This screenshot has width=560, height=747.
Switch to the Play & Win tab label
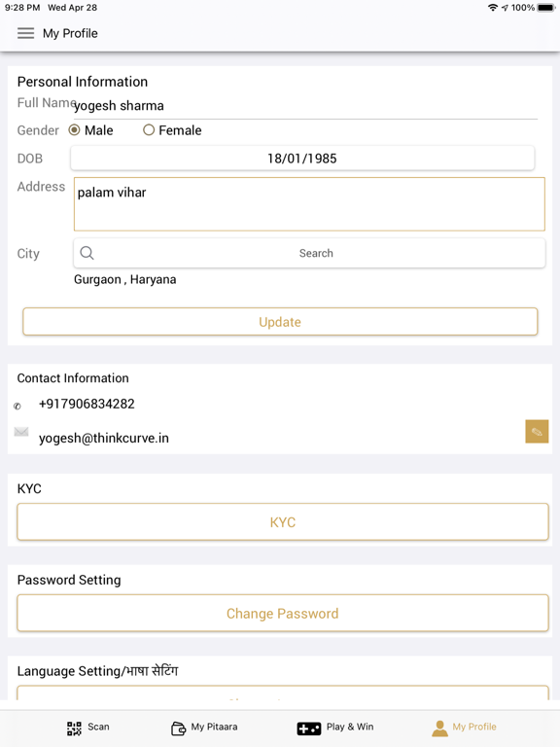(x=350, y=727)
